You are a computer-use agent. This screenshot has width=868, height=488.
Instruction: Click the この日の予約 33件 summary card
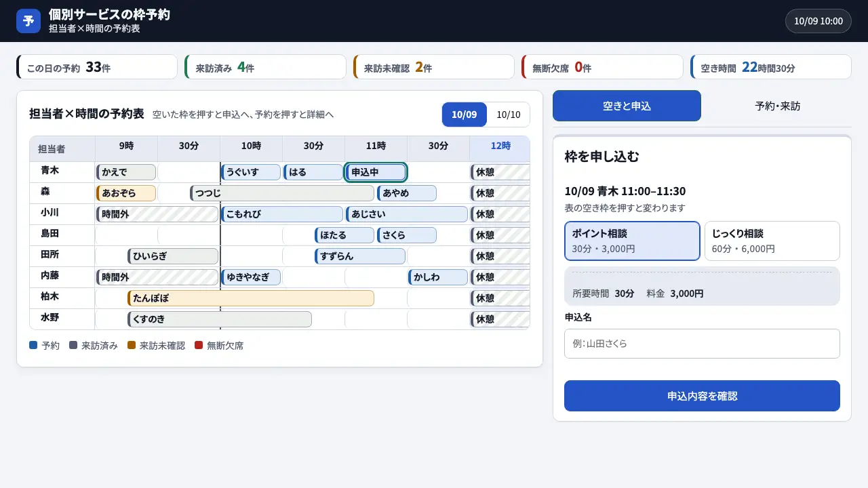click(x=97, y=67)
